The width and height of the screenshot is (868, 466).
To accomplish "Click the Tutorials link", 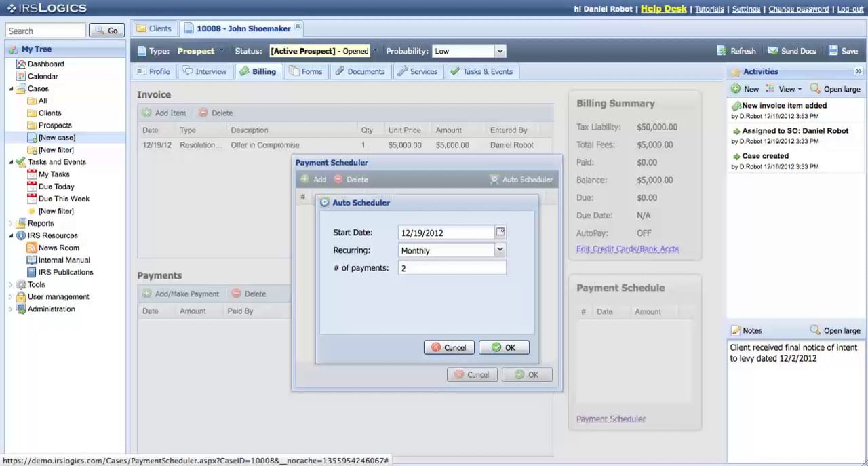I will [709, 9].
